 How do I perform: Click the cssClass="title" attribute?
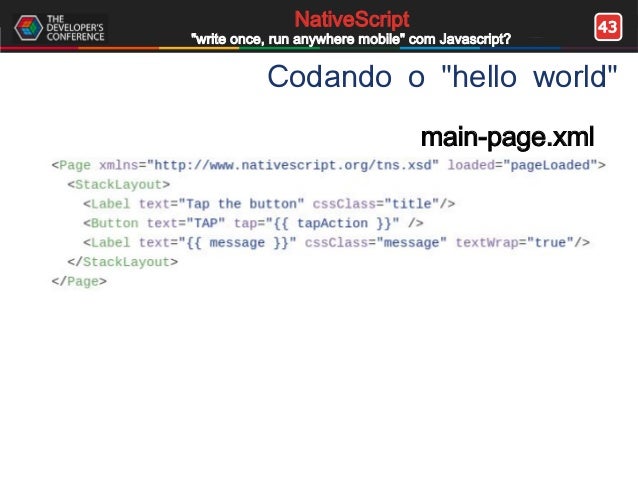point(376,203)
